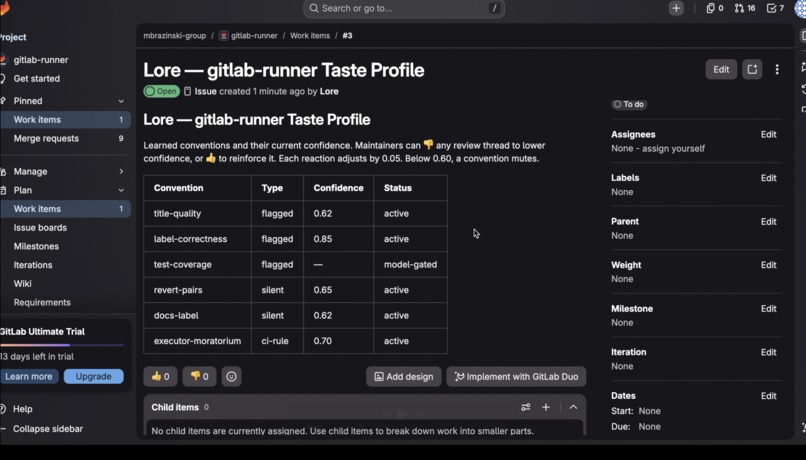Click Add design button

click(x=404, y=377)
